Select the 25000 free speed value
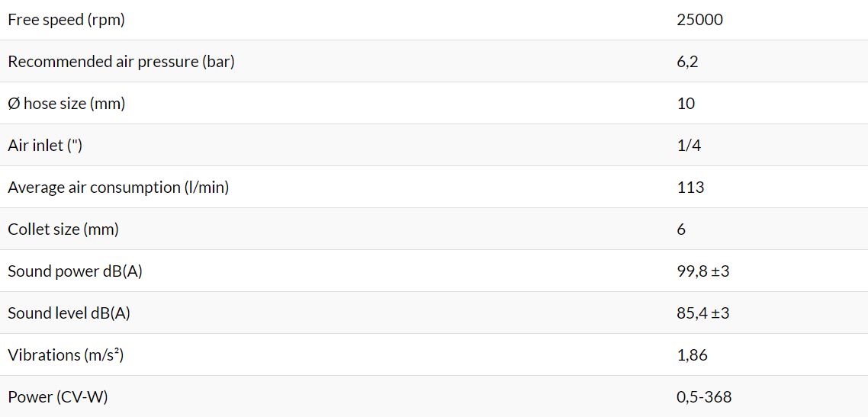This screenshot has height=417, width=868. point(699,20)
